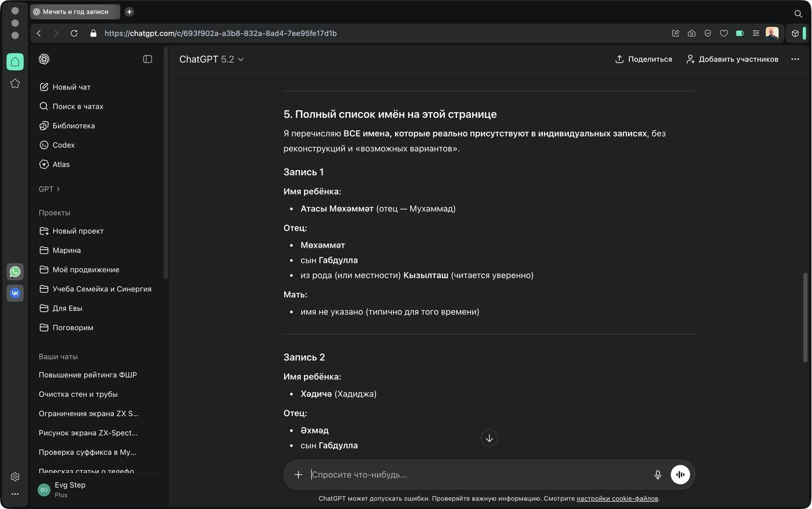Screen dimensions: 812x509
Task: Open VK from the browser sidebar
Action: pos(15,293)
